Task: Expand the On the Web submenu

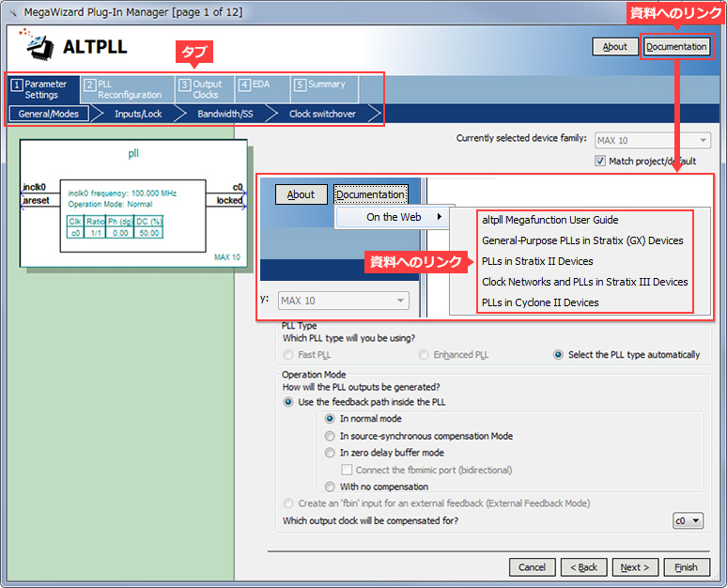Action: (393, 217)
